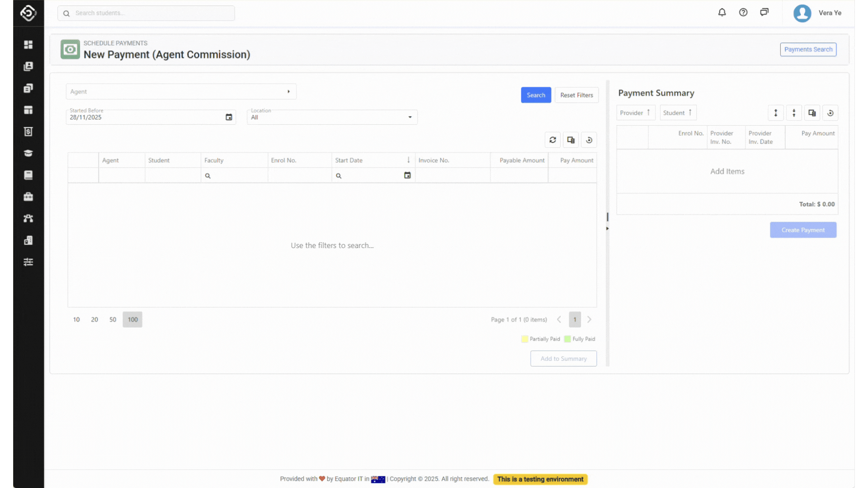This screenshot has height=488, width=868.
Task: Select 50 items per page
Action: (113, 319)
